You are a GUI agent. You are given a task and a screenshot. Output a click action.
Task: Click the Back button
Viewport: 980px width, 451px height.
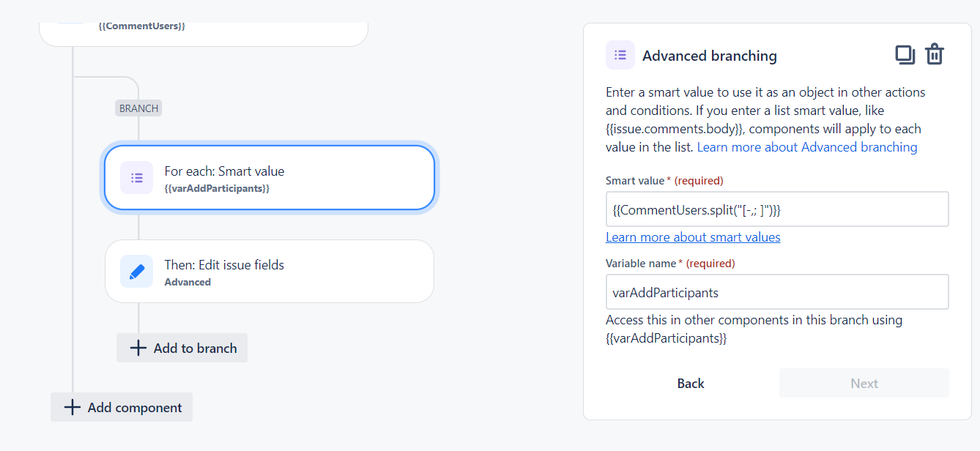(691, 383)
